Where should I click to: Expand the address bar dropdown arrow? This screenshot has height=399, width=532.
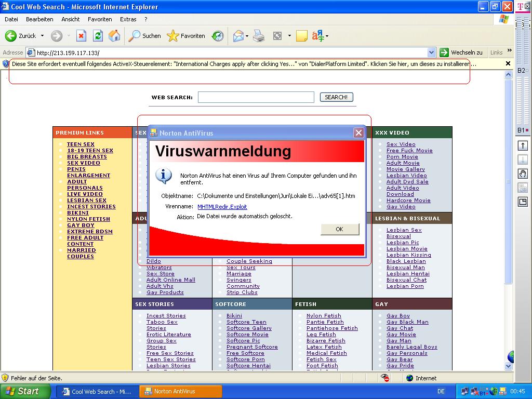pyautogui.click(x=431, y=52)
